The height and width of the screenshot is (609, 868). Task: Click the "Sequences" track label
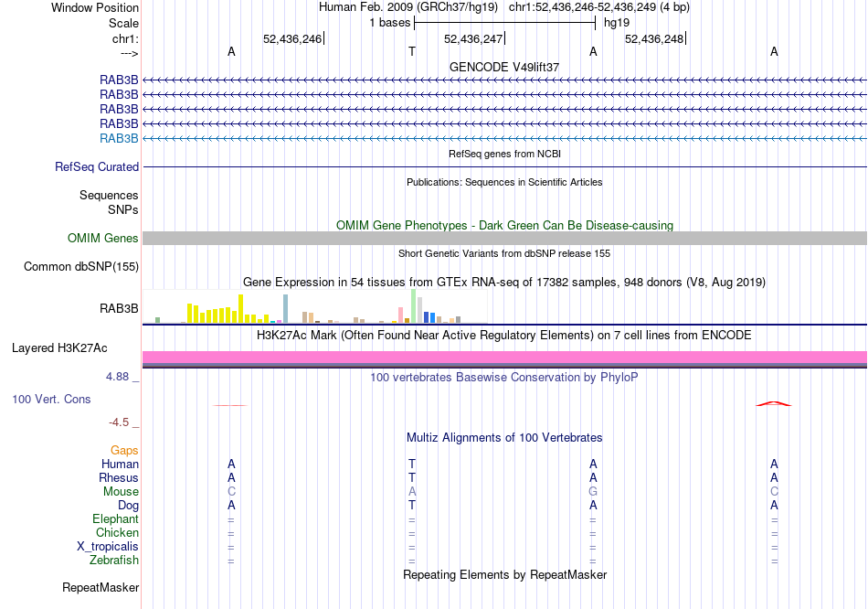pyautogui.click(x=109, y=195)
